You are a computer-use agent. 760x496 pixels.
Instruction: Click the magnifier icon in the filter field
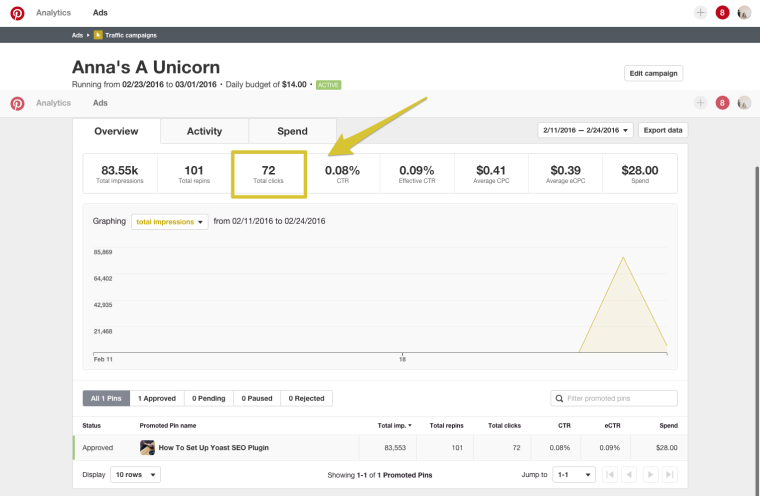point(559,399)
